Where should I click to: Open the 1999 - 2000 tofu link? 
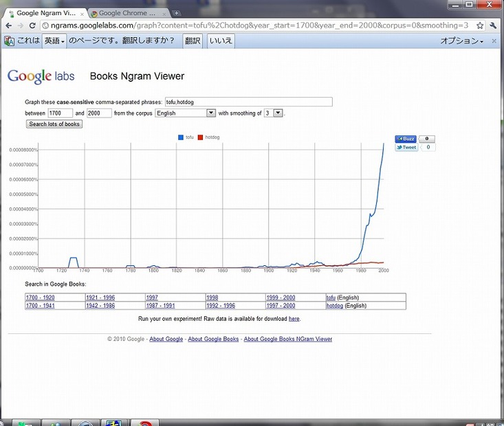point(281,298)
